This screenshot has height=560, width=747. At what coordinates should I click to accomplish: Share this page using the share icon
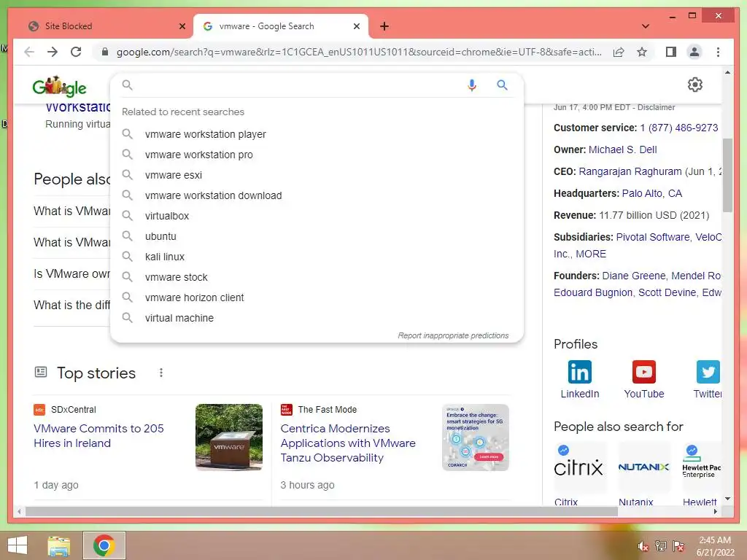619,52
